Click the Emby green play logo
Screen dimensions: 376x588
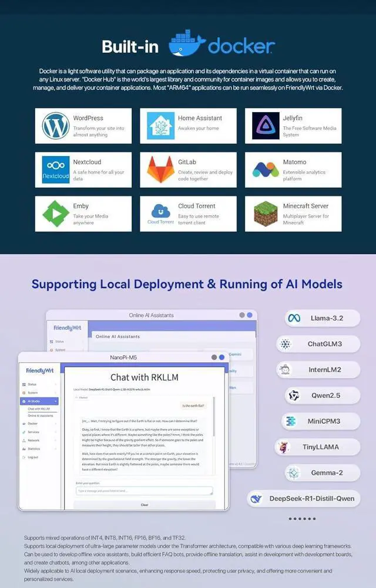(56, 214)
